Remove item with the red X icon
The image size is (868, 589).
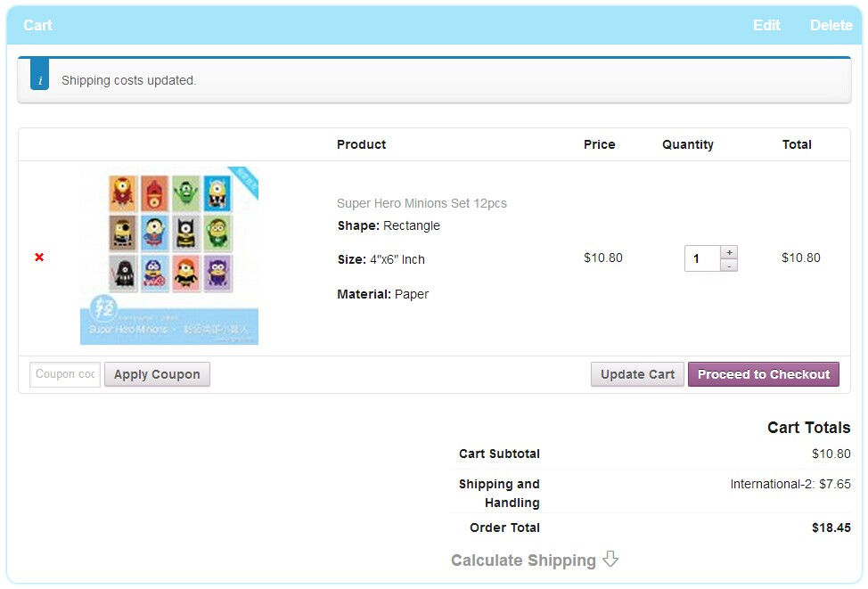pos(39,258)
